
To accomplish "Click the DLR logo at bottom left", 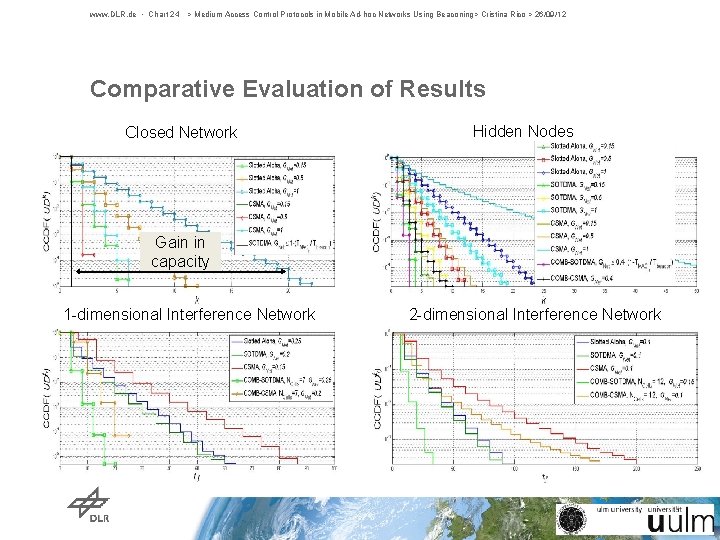I will pyautogui.click(x=89, y=505).
